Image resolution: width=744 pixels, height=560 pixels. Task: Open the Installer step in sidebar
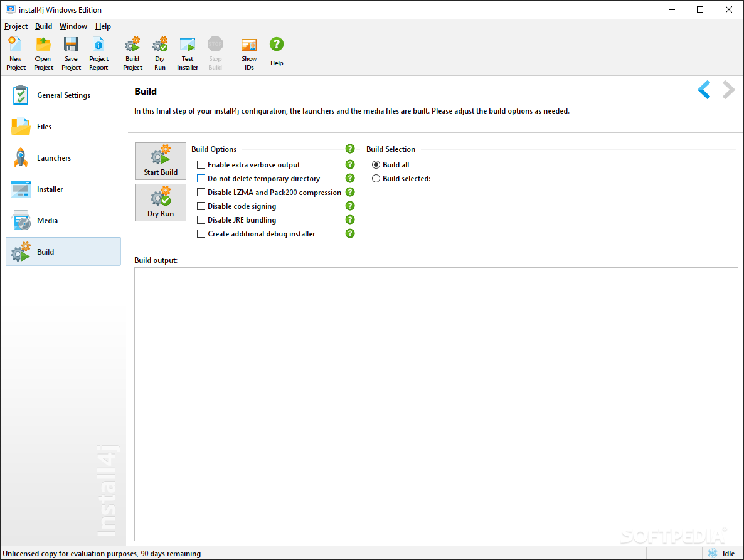tap(63, 189)
